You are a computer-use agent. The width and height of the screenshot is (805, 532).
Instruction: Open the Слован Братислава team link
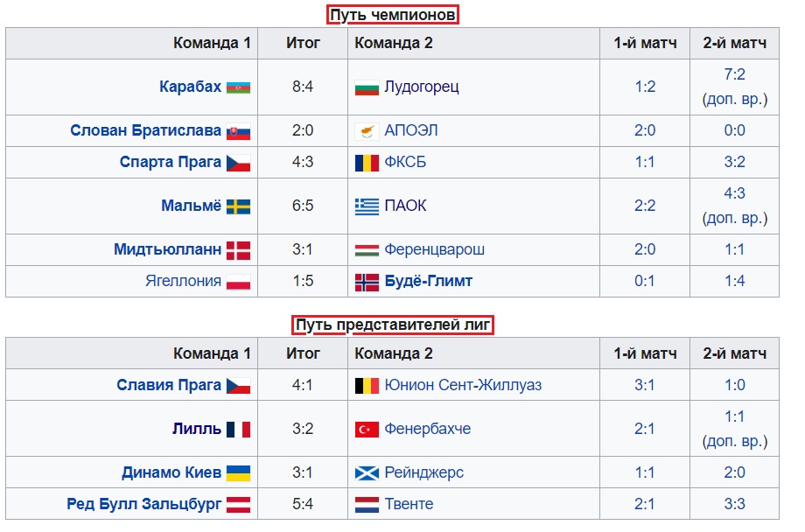[x=145, y=130]
